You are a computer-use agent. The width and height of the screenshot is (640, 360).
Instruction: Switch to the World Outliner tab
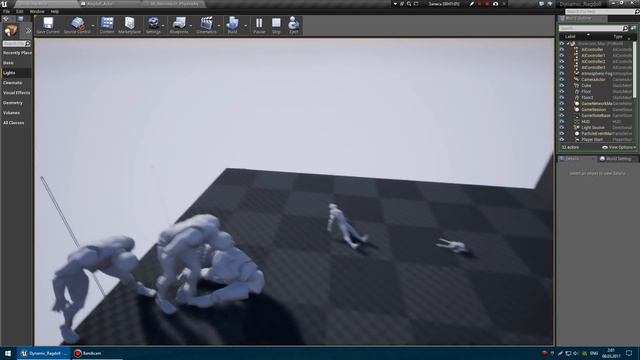pyautogui.click(x=582, y=18)
